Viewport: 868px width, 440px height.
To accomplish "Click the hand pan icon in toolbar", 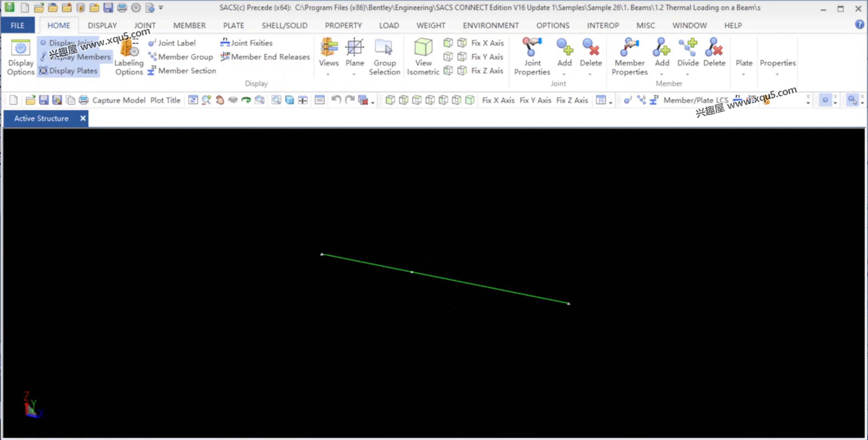I will coord(220,100).
